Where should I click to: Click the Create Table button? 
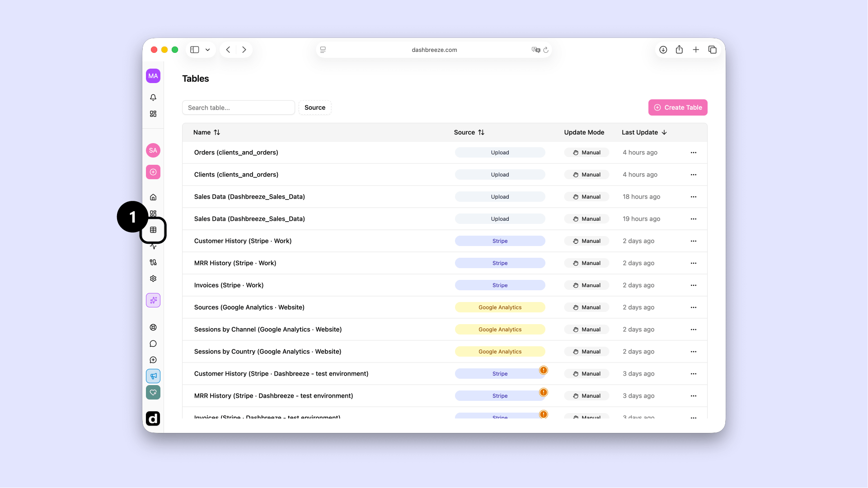pos(678,107)
